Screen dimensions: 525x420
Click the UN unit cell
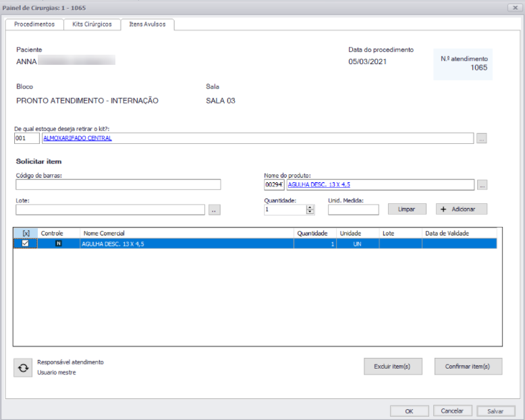(358, 244)
